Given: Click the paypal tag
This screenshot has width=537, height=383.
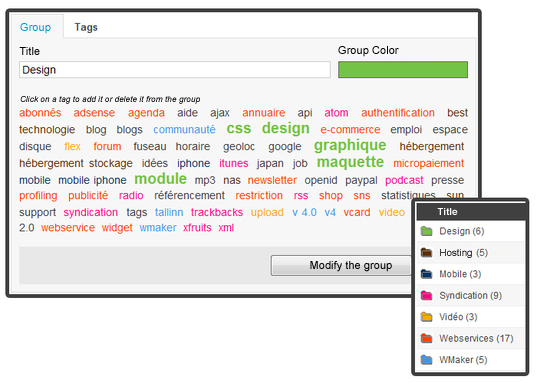Looking at the screenshot, I should pyautogui.click(x=361, y=180).
